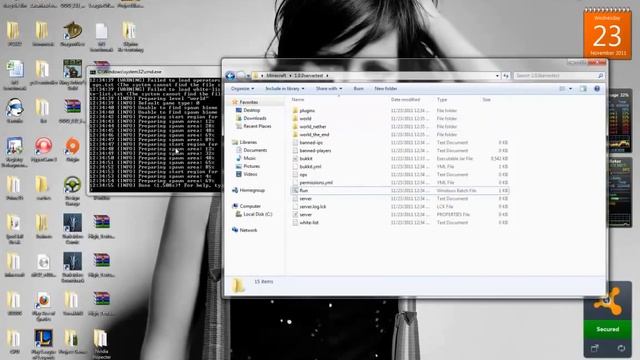This screenshot has height=360, width=640.
Task: Open Include in library menu
Action: tap(284, 89)
